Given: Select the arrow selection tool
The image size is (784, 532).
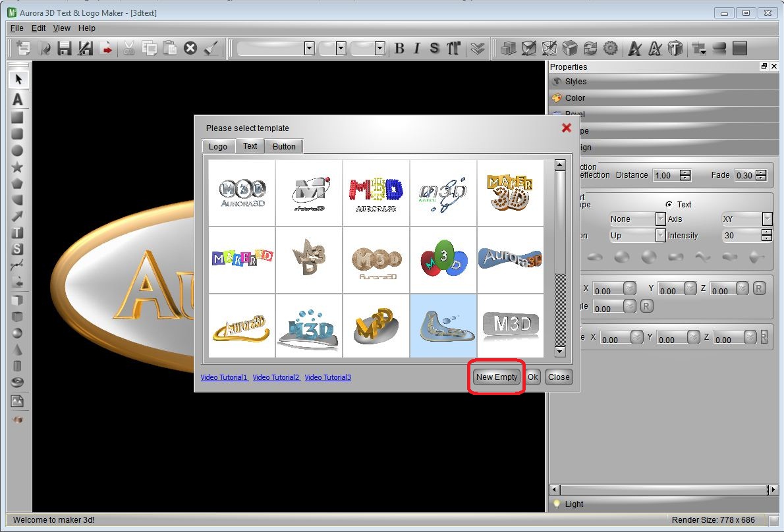Looking at the screenshot, I should click(18, 79).
